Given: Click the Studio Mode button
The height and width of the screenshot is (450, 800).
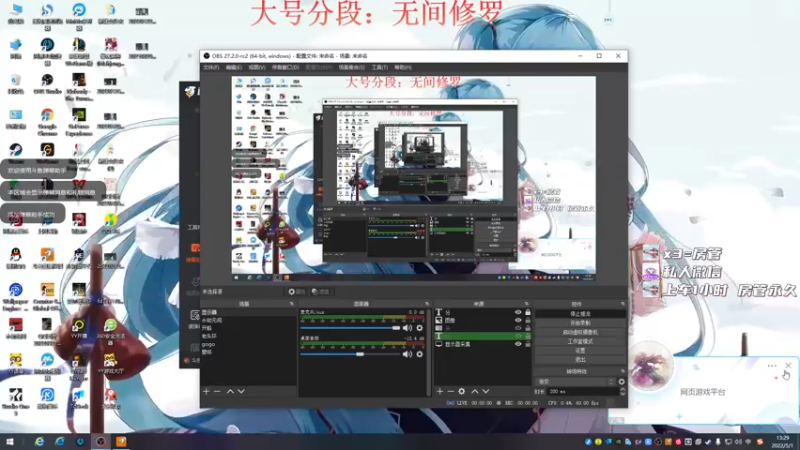Looking at the screenshot, I should (x=580, y=341).
